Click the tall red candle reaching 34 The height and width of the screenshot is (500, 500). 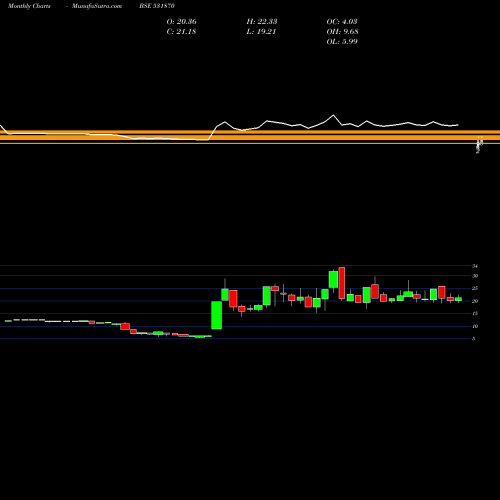point(342,283)
